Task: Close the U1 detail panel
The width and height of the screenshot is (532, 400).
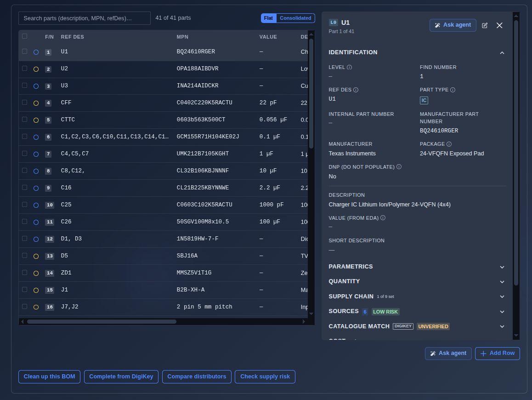Action: 499,25
